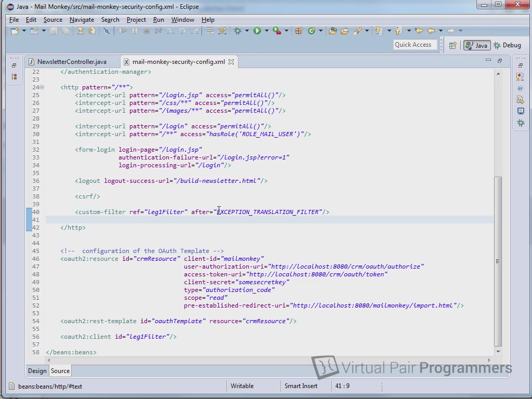
Task: Close the mail-monkey-security-config.xml editor tab
Action: point(231,62)
